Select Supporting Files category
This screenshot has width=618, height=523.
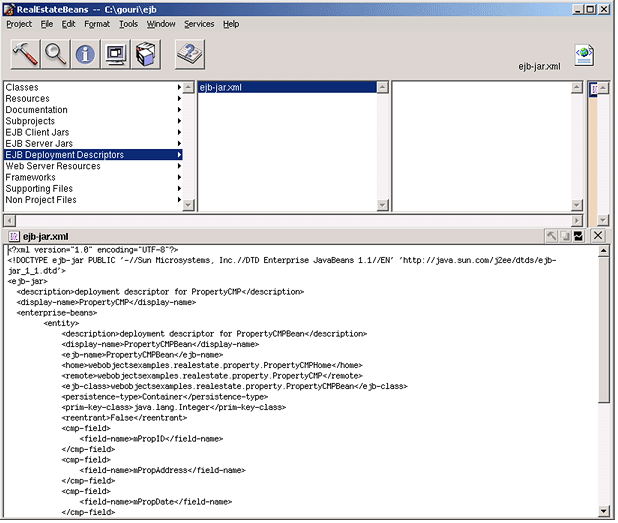tap(39, 189)
